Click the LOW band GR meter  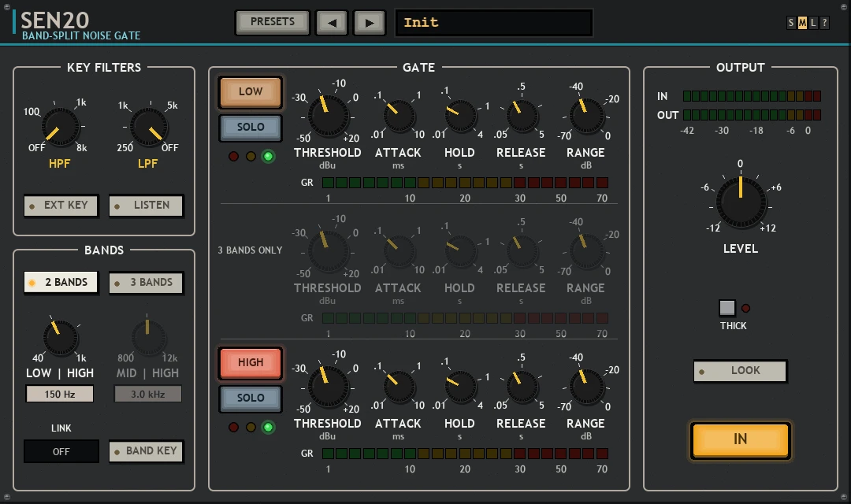(x=465, y=183)
